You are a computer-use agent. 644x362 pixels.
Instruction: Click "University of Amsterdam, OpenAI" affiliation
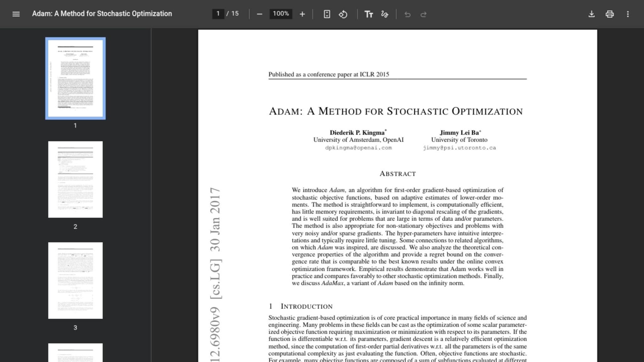click(358, 140)
